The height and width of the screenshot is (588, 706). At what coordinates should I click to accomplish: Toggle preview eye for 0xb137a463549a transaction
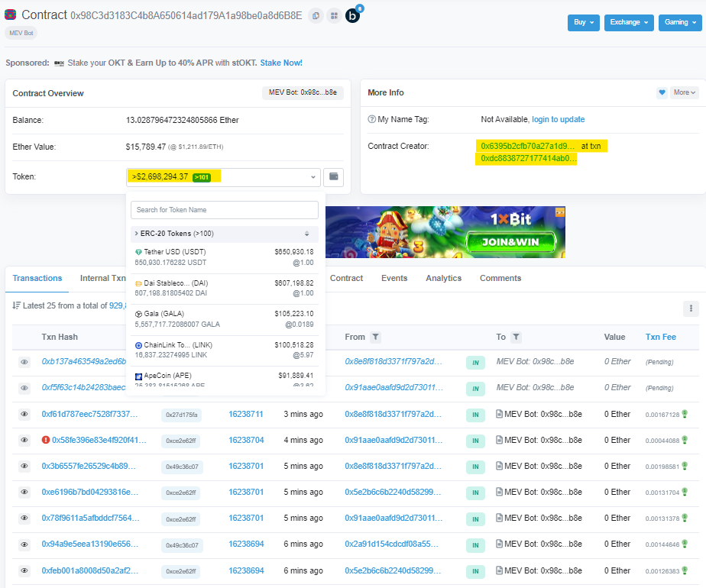point(24,362)
